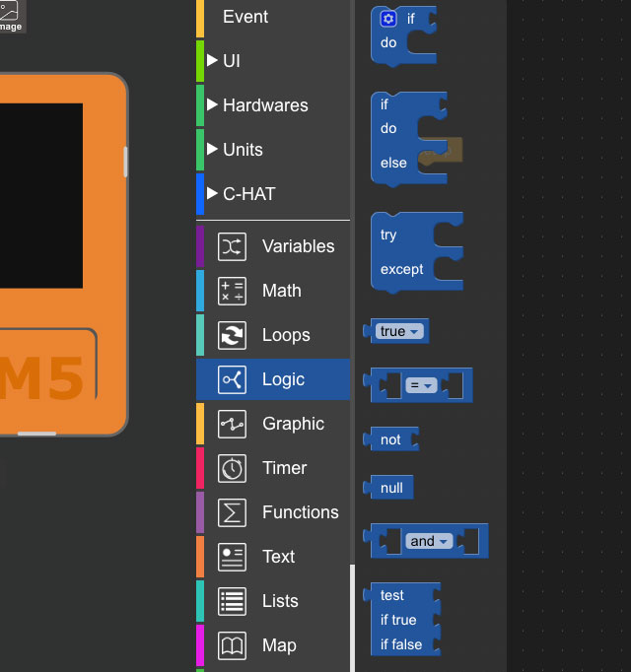Expand the Hardwares category

213,105
